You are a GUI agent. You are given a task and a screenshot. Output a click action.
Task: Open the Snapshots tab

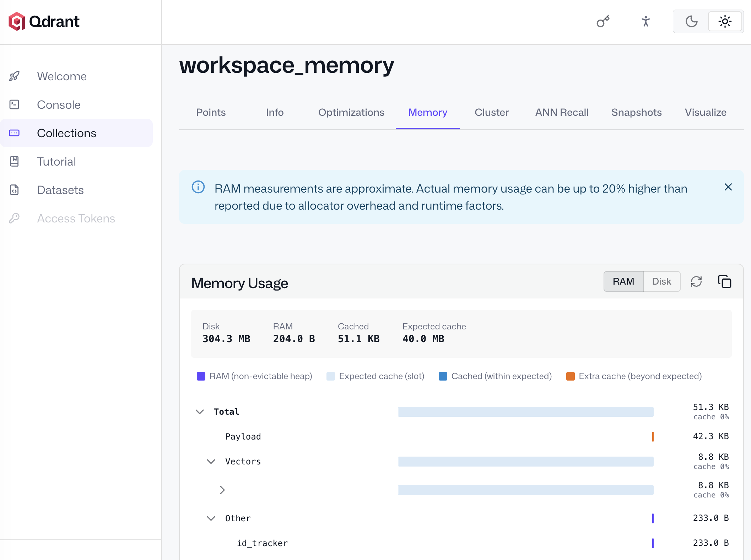pyautogui.click(x=637, y=112)
